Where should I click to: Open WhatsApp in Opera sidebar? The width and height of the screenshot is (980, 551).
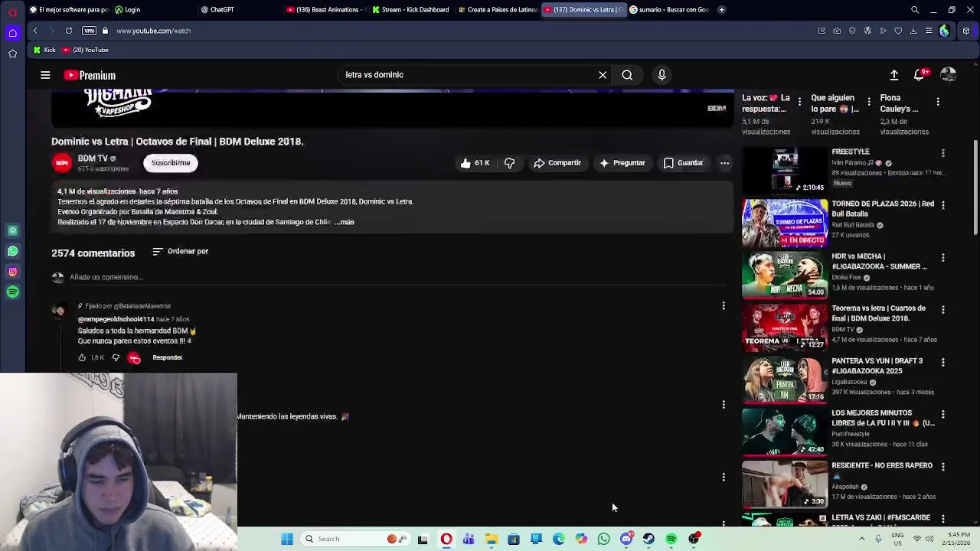[x=12, y=251]
